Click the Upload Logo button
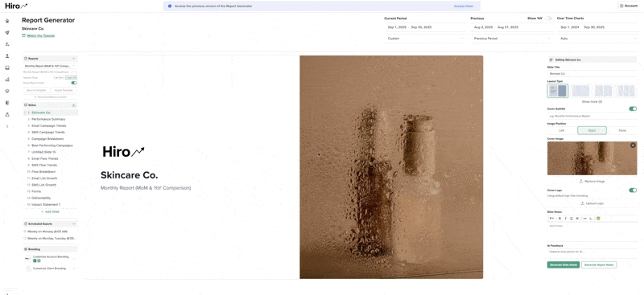Image resolution: width=644 pixels, height=295 pixels. 592,203
